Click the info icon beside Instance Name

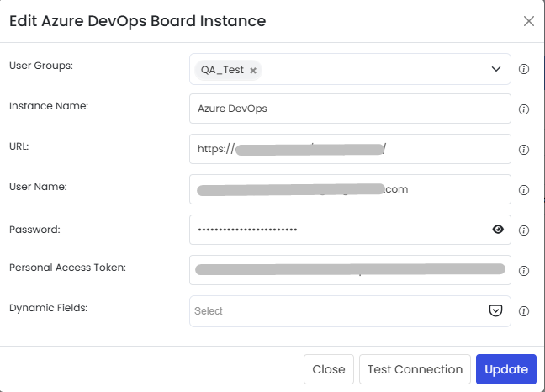[524, 109]
